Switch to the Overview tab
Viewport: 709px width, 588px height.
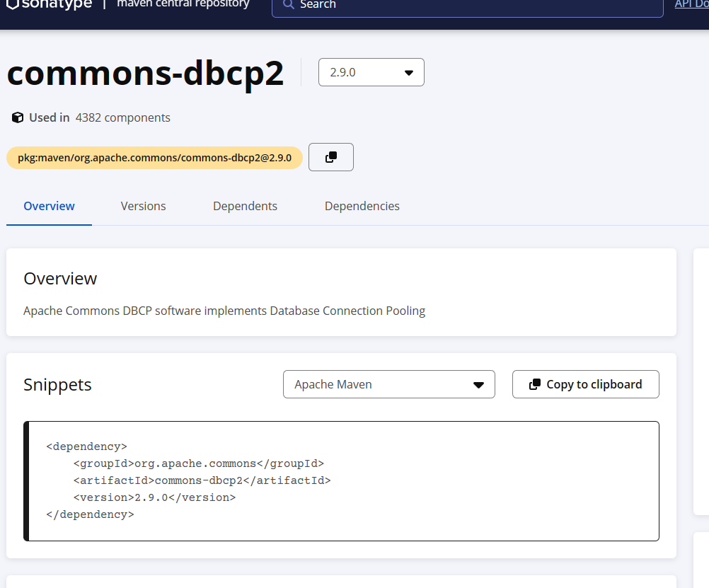(49, 206)
